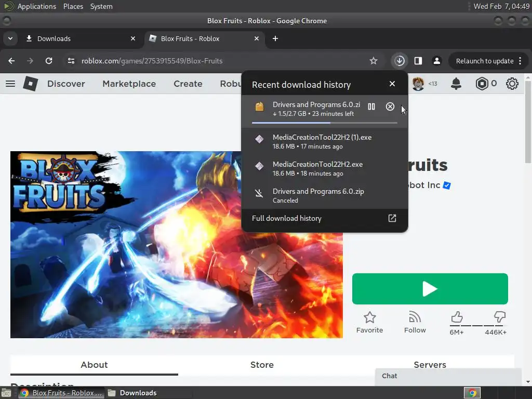The width and height of the screenshot is (532, 399).
Task: Click the clock showing Wed Feb 7
Action: [x=501, y=6]
